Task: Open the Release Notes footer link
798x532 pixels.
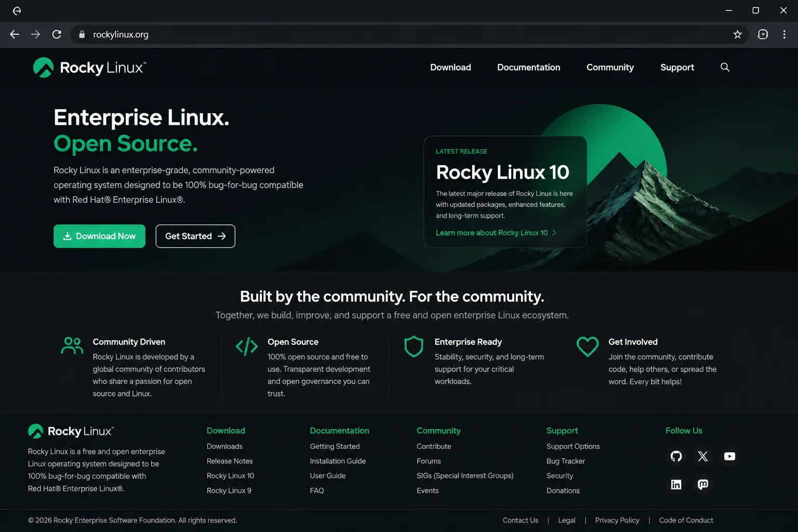Action: [x=230, y=461]
